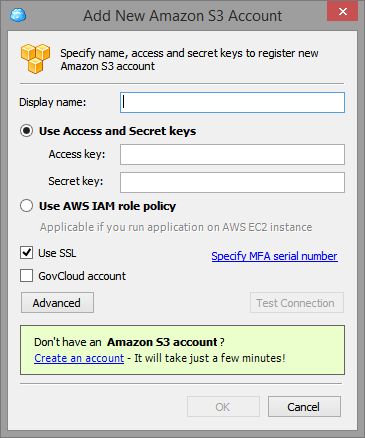Open Specify MFA serial number link
Image resolution: width=365 pixels, height=438 pixels.
tap(274, 256)
